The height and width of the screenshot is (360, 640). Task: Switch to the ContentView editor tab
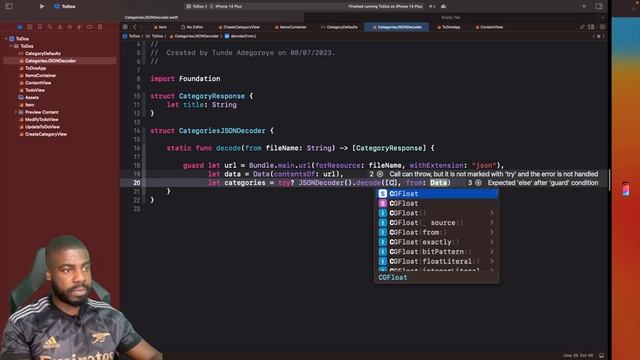coord(489,27)
